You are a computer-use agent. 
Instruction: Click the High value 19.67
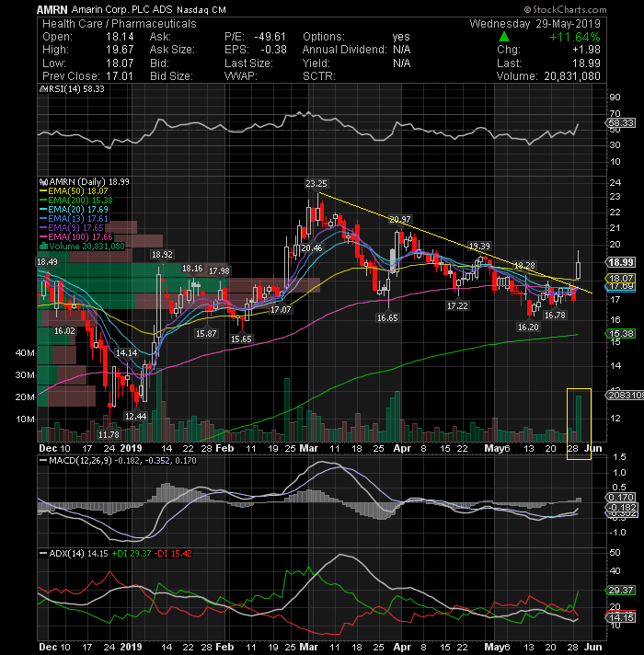[x=120, y=50]
